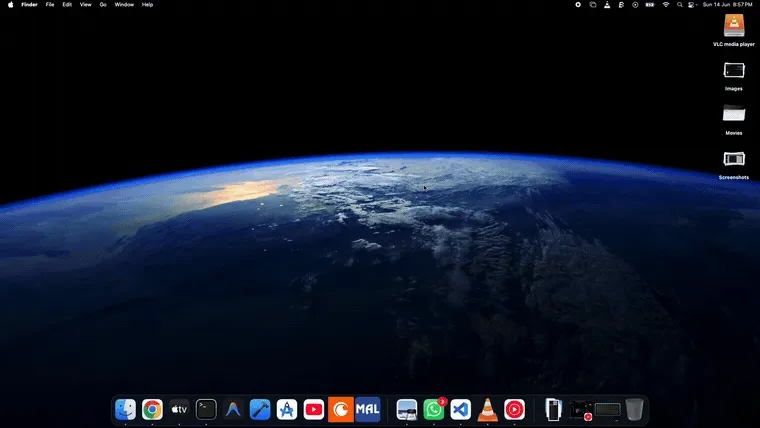Open the Finder menu

coord(30,5)
